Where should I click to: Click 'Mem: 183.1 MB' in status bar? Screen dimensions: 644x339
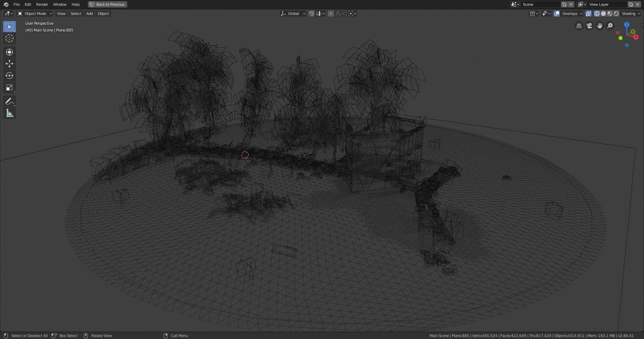pyautogui.click(x=601, y=336)
